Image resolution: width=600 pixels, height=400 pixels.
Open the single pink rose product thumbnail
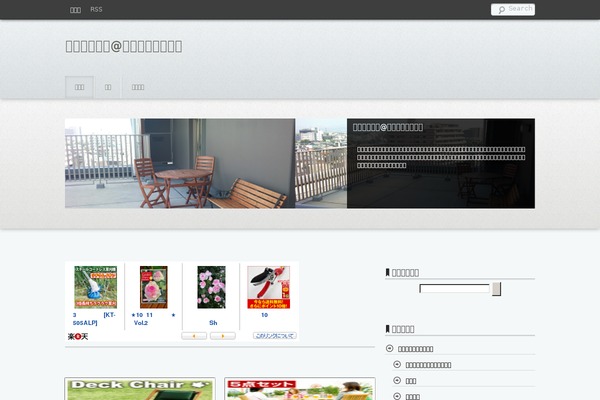[x=153, y=287]
